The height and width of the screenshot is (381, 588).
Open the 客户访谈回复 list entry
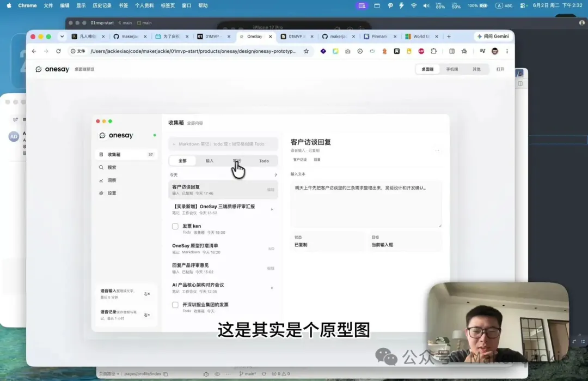coord(223,190)
